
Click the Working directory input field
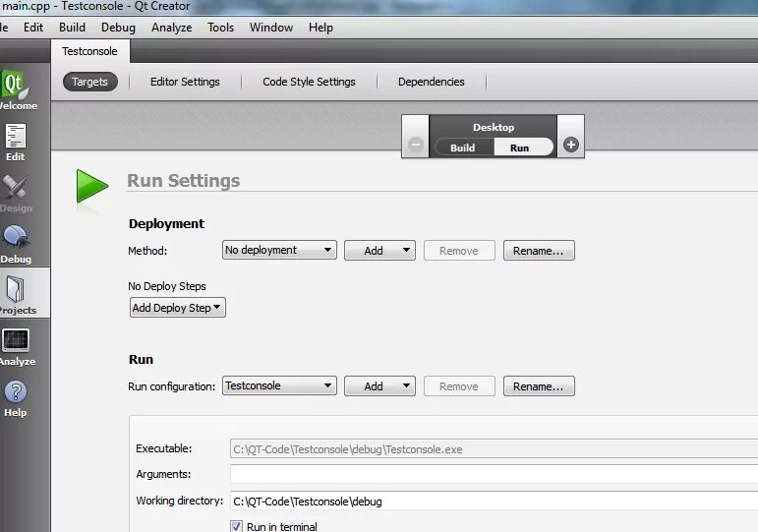coord(495,502)
